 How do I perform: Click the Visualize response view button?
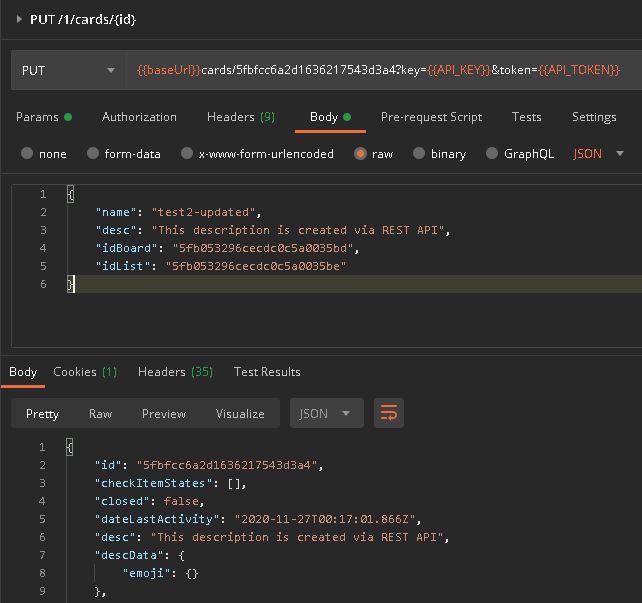tap(240, 413)
